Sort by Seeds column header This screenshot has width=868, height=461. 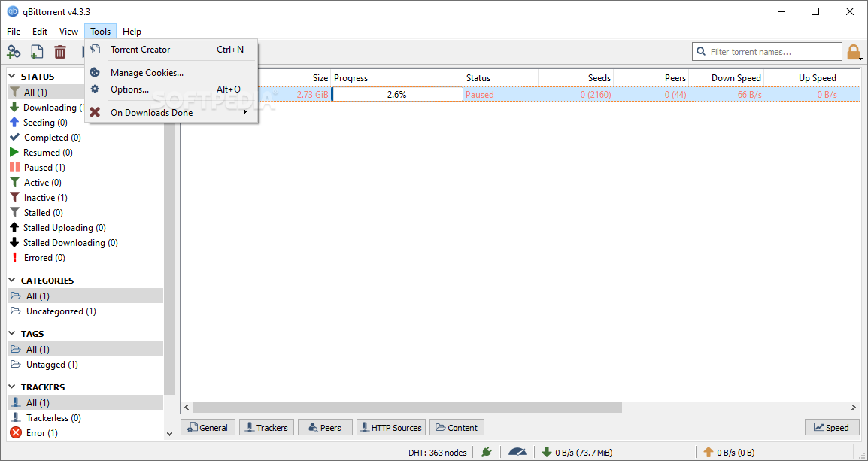575,78
